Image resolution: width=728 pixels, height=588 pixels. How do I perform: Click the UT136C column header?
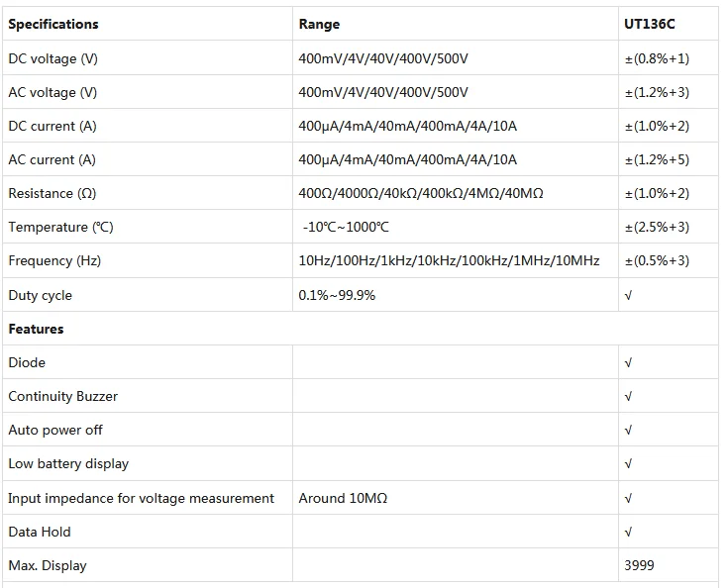(x=649, y=24)
